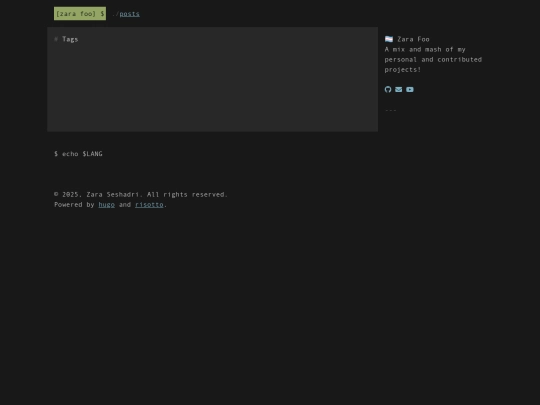Click the hash symbol before Tags

[56, 39]
